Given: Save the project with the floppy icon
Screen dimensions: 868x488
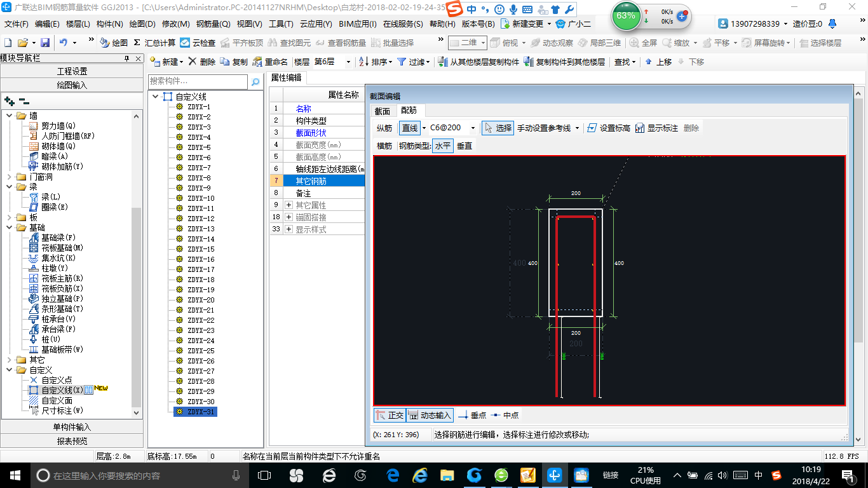Looking at the screenshot, I should 45,43.
